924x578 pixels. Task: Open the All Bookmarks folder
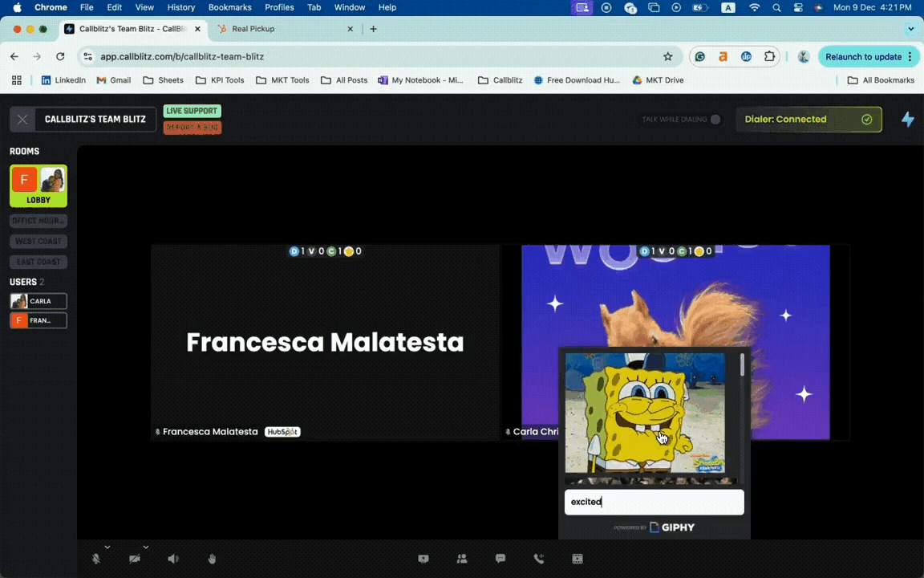(x=881, y=80)
